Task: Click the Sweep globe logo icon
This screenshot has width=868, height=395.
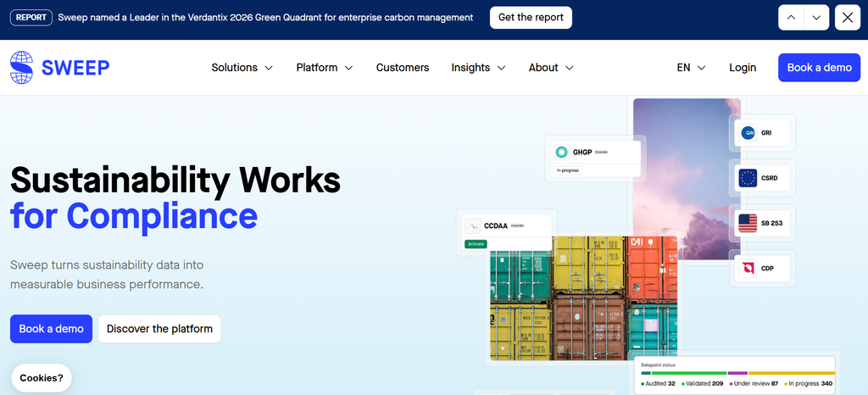Action: pyautogui.click(x=21, y=68)
